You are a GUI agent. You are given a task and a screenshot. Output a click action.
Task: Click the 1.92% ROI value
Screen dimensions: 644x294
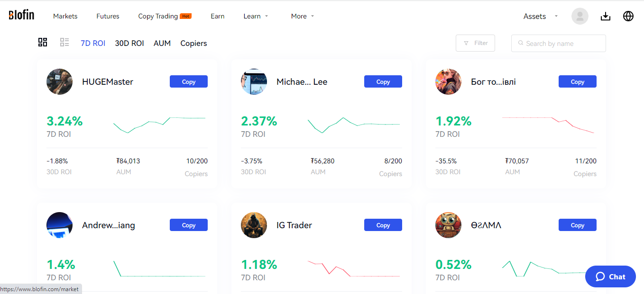453,121
